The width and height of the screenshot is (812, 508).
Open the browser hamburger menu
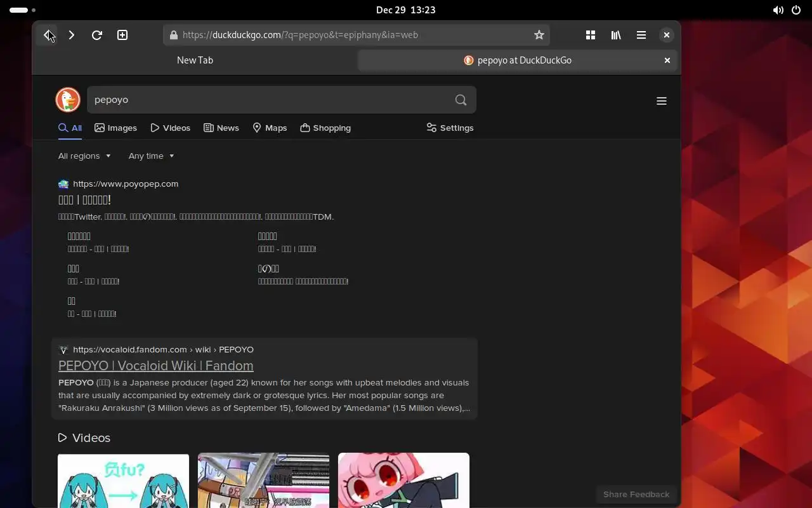[641, 35]
